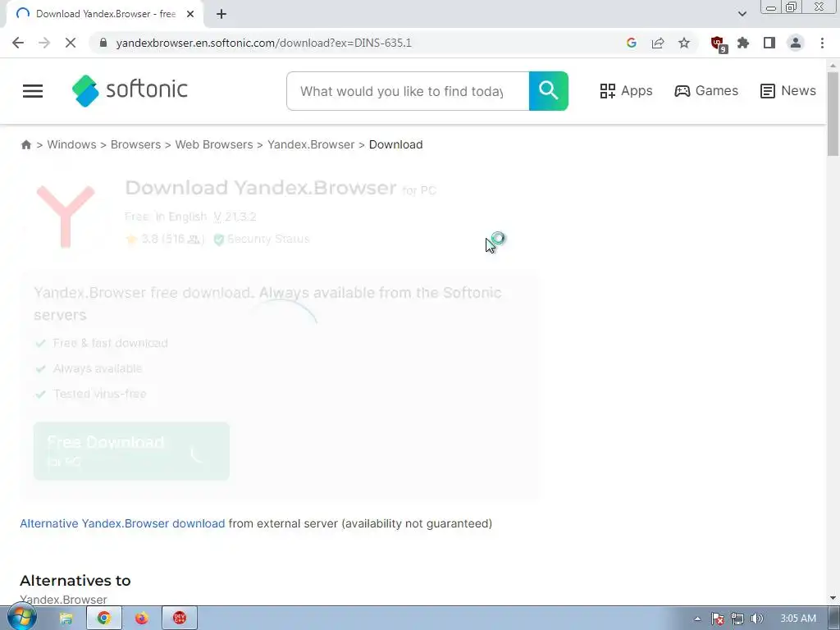Click the browser forward arrow

(44, 43)
